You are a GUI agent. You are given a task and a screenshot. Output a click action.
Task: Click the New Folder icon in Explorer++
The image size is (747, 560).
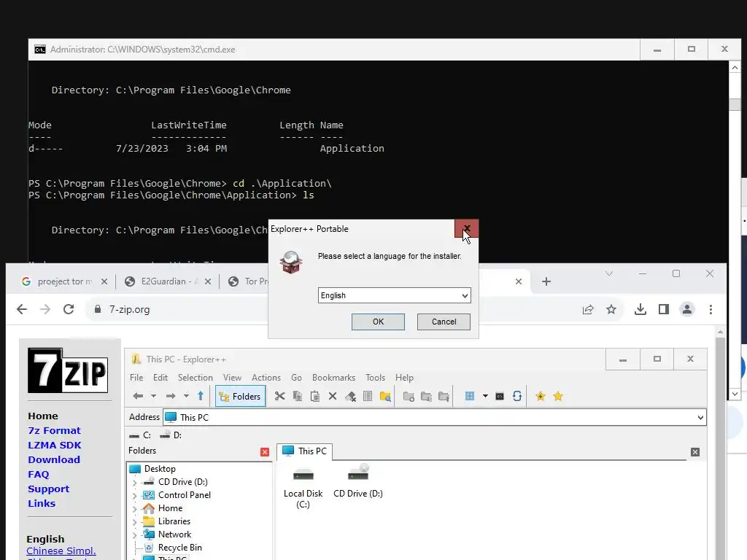409,396
